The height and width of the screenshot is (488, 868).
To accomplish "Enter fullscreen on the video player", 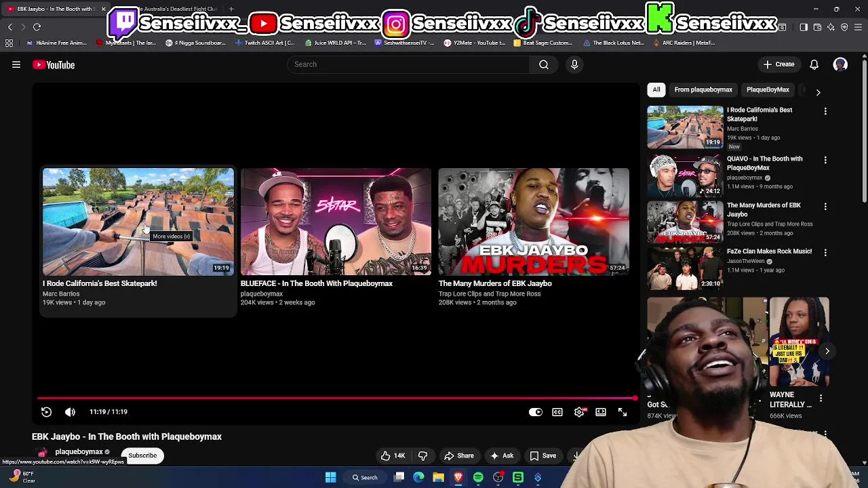I will (x=623, y=412).
